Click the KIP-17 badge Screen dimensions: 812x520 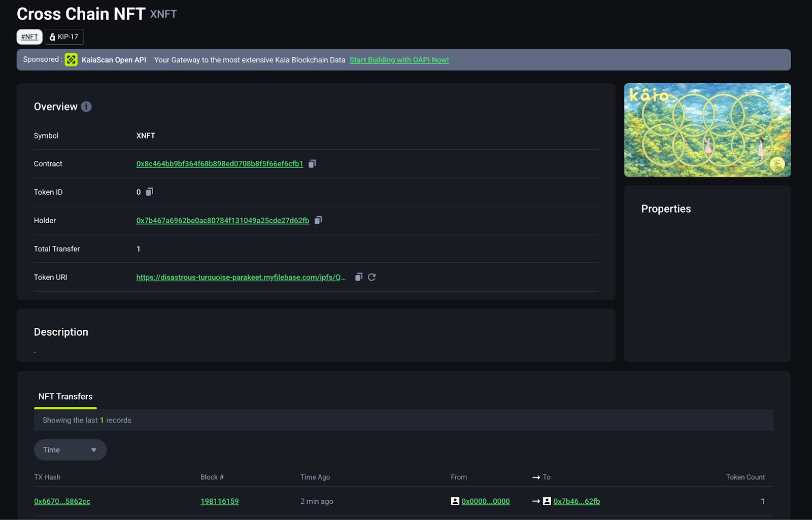(64, 37)
